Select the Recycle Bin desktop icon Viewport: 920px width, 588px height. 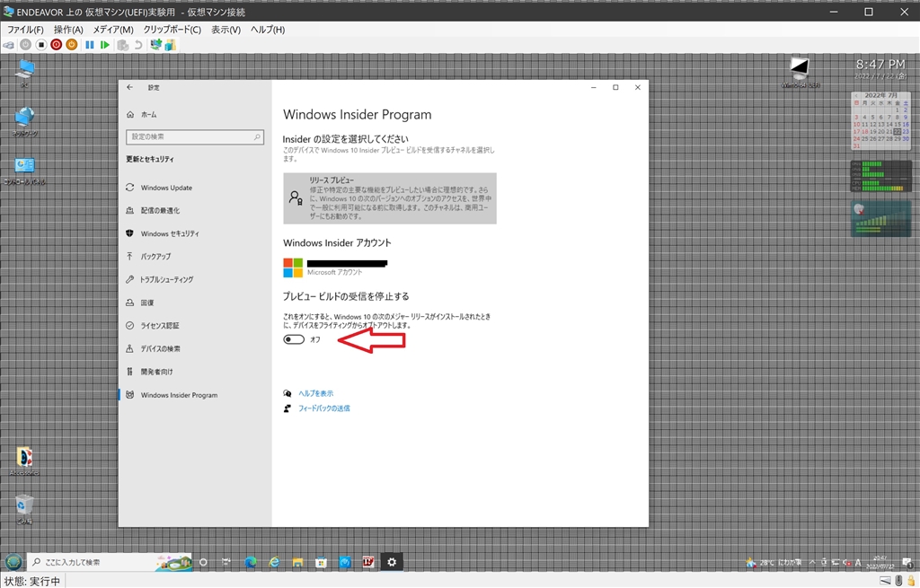coord(24,509)
